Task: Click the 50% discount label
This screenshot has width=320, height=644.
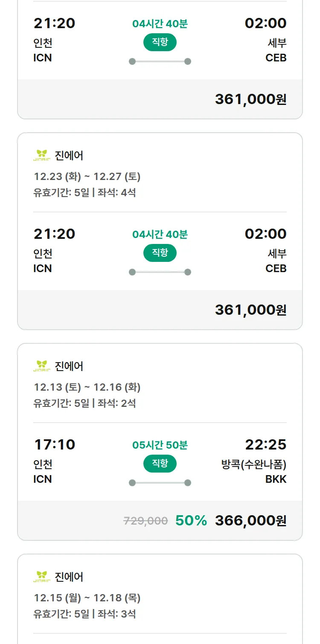Action: coord(191,520)
